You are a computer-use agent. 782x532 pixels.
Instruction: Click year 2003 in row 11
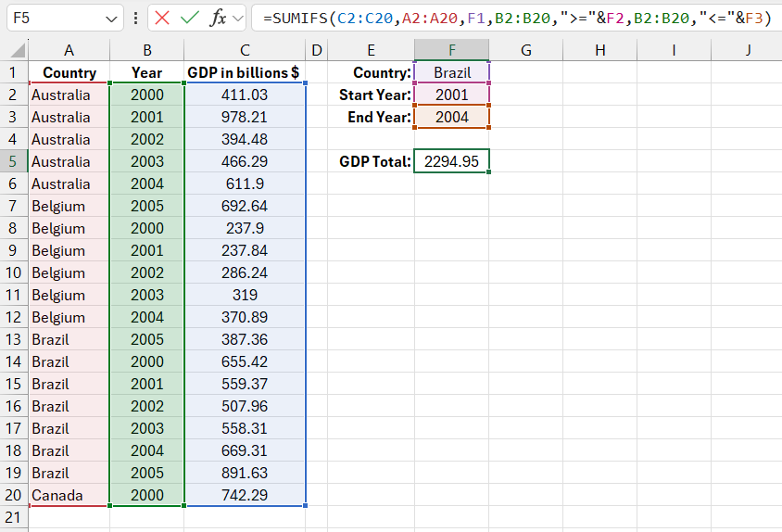[x=146, y=295]
